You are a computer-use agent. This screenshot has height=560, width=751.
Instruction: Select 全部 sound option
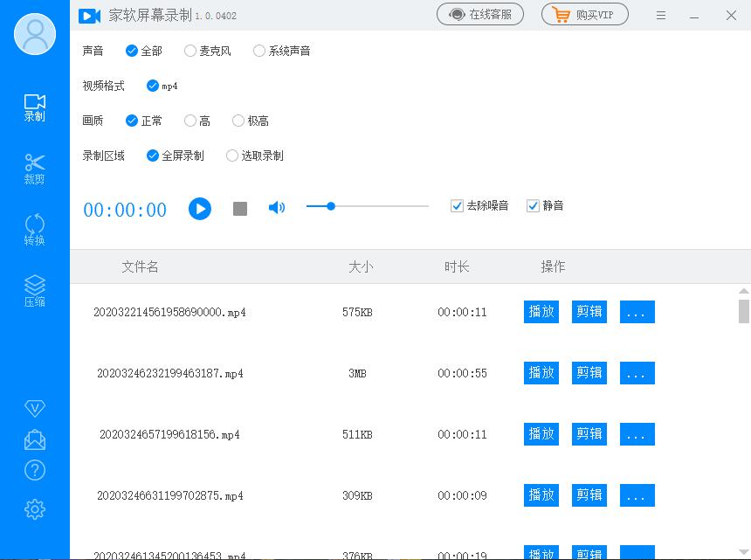pos(144,51)
